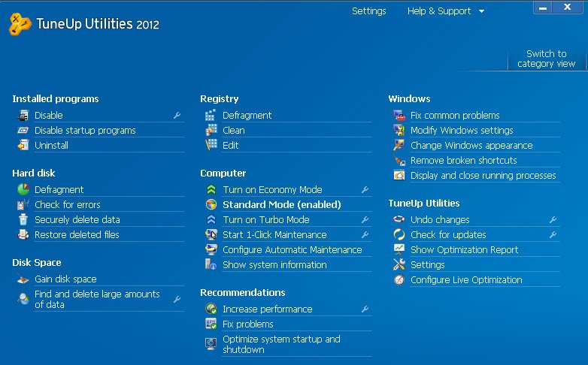Click the Undo changes lifebuoy icon
The image size is (588, 365).
point(399,219)
